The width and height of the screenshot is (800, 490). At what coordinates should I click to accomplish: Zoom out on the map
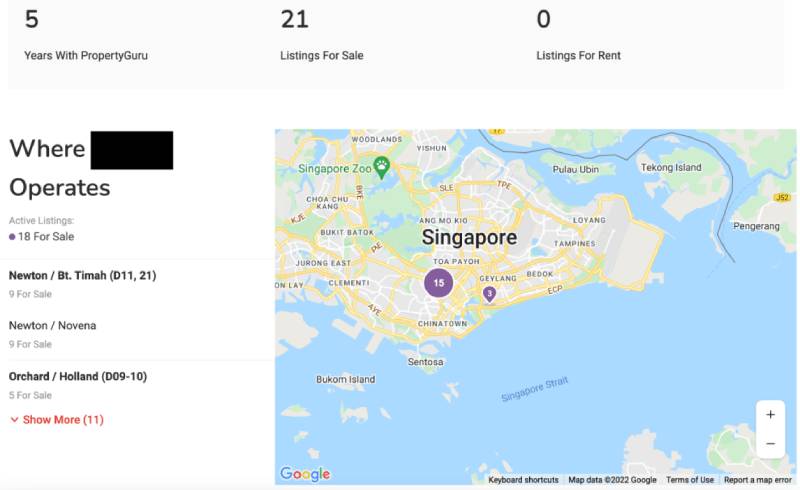coord(770,443)
